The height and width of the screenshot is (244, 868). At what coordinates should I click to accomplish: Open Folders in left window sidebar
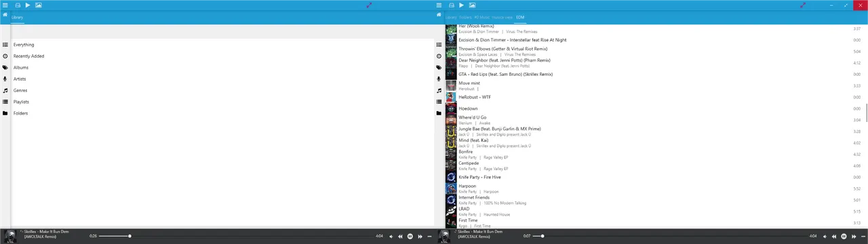pyautogui.click(x=217, y=113)
